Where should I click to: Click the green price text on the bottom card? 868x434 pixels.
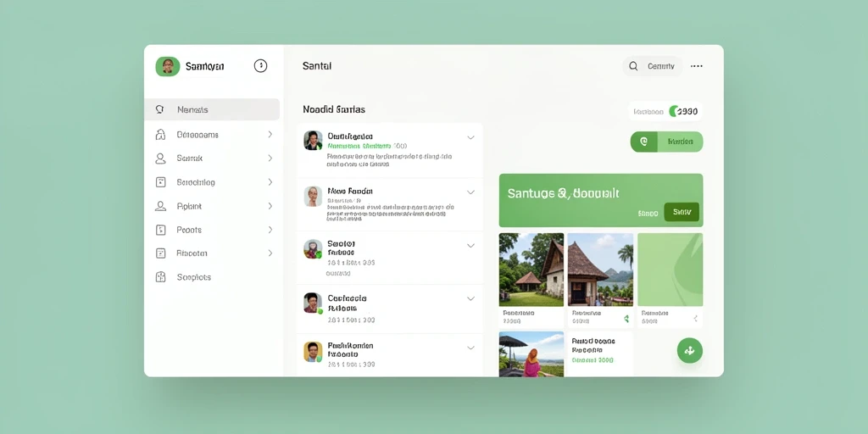[x=593, y=359]
